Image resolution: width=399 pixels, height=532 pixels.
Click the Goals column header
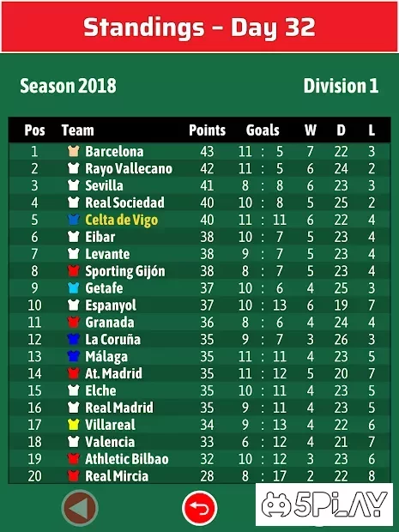point(263,130)
